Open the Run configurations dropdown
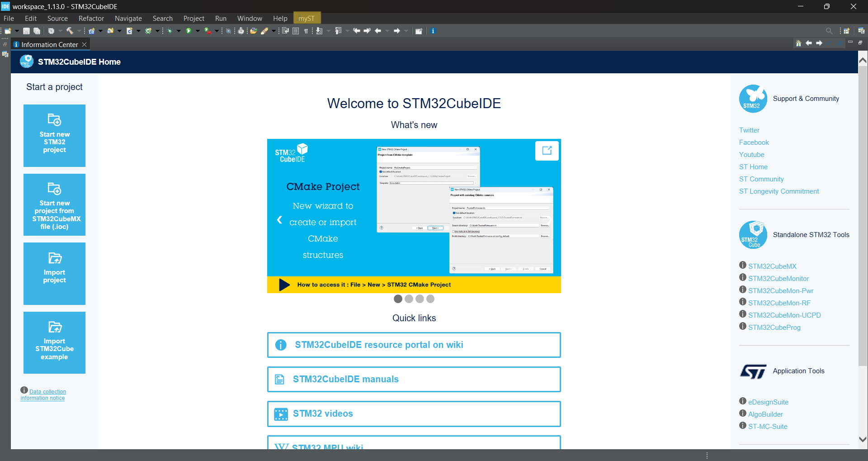The height and width of the screenshot is (461, 868). click(197, 30)
